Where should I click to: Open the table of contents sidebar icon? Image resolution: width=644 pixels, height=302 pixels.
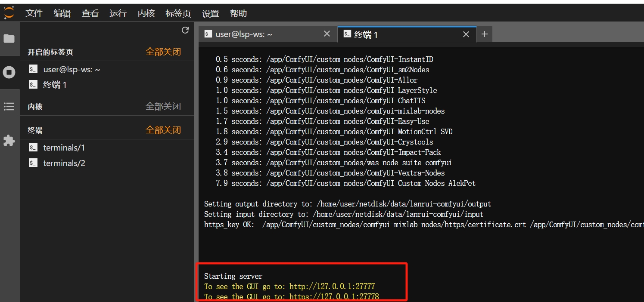(9, 106)
